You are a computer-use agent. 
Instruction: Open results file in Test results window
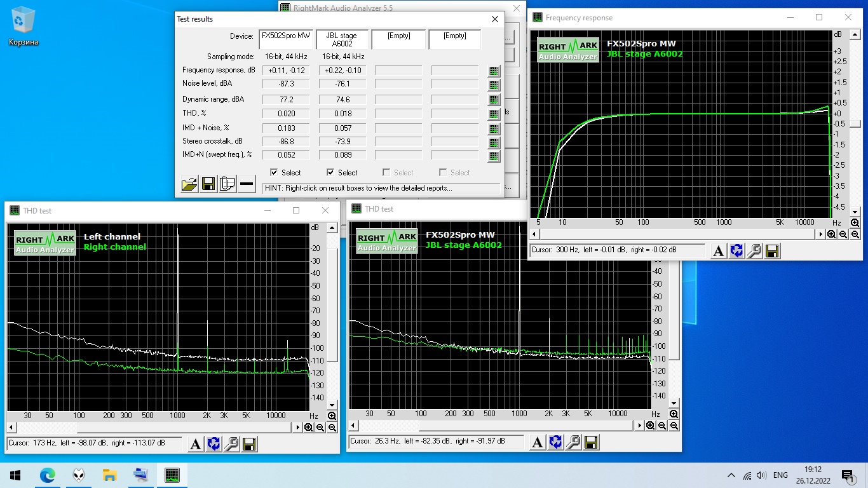pos(189,184)
